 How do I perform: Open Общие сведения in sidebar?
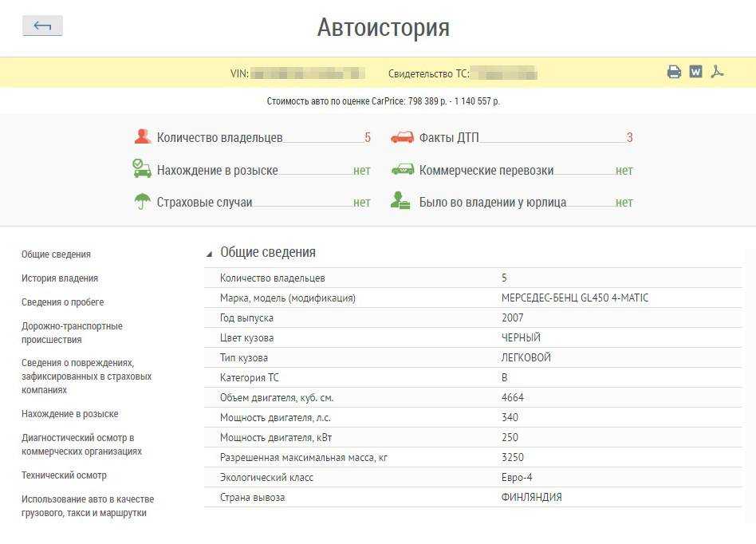point(56,254)
